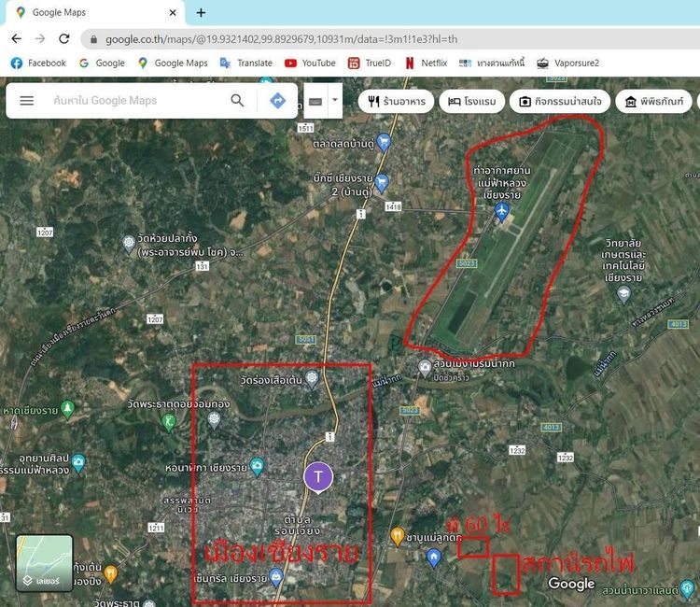
Task: Click the หาดเชียงราย green park pin
Action: tap(67, 410)
